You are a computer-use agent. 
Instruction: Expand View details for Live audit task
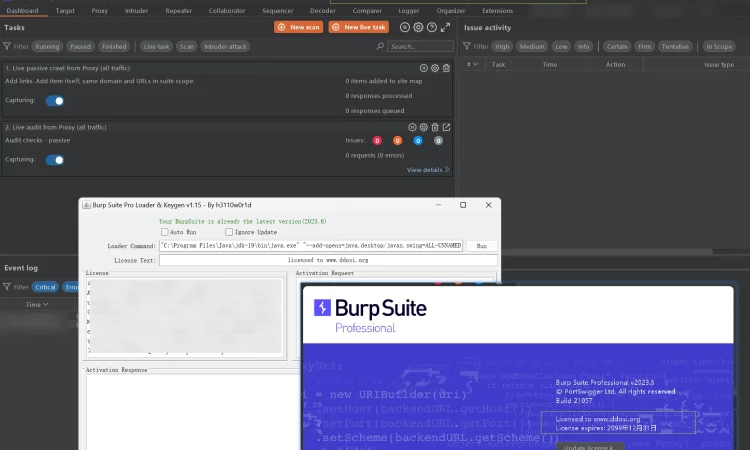click(x=428, y=170)
